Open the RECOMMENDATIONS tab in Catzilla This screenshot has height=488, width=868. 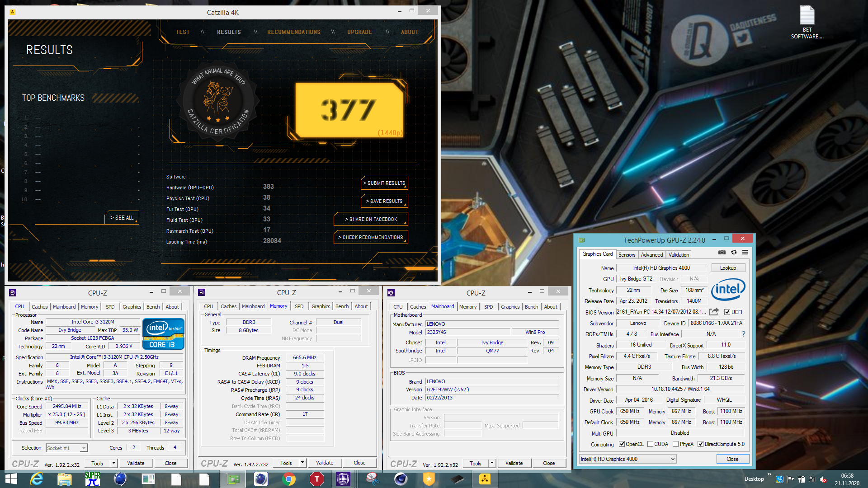(294, 32)
